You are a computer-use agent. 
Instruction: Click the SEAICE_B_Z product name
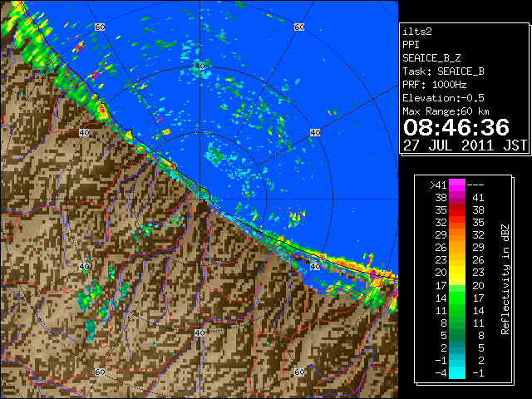431,58
